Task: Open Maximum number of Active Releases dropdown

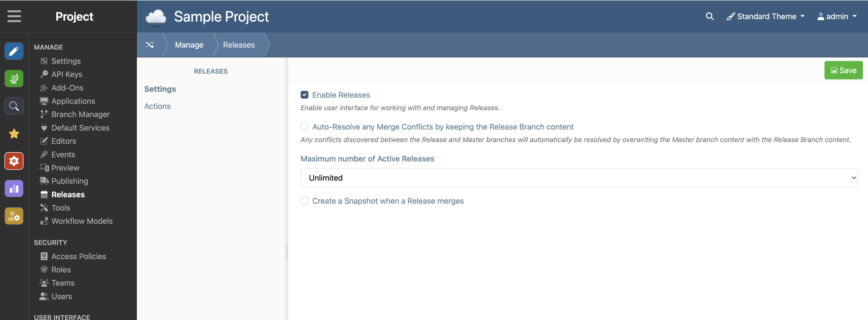Action: 579,178
